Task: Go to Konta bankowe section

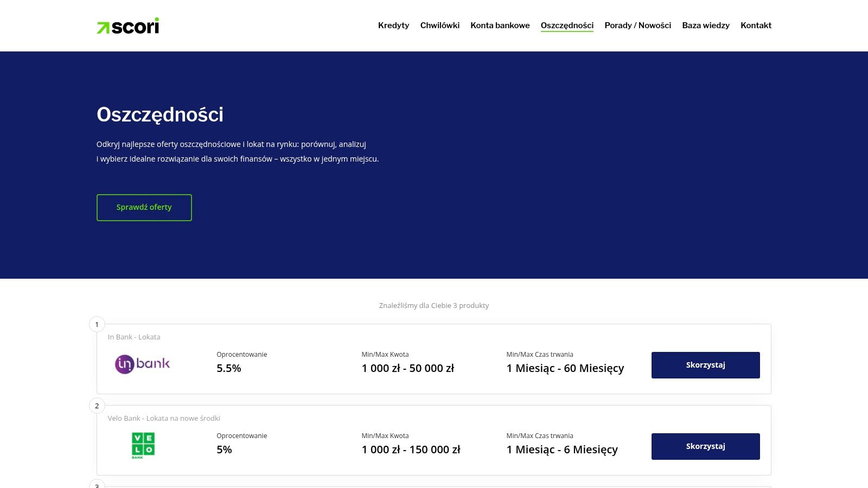Action: 500,25
